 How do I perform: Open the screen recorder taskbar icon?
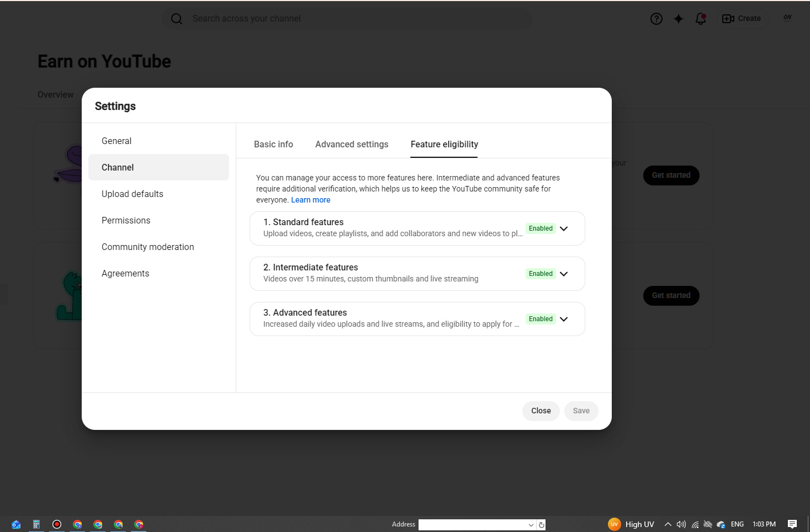point(57,524)
